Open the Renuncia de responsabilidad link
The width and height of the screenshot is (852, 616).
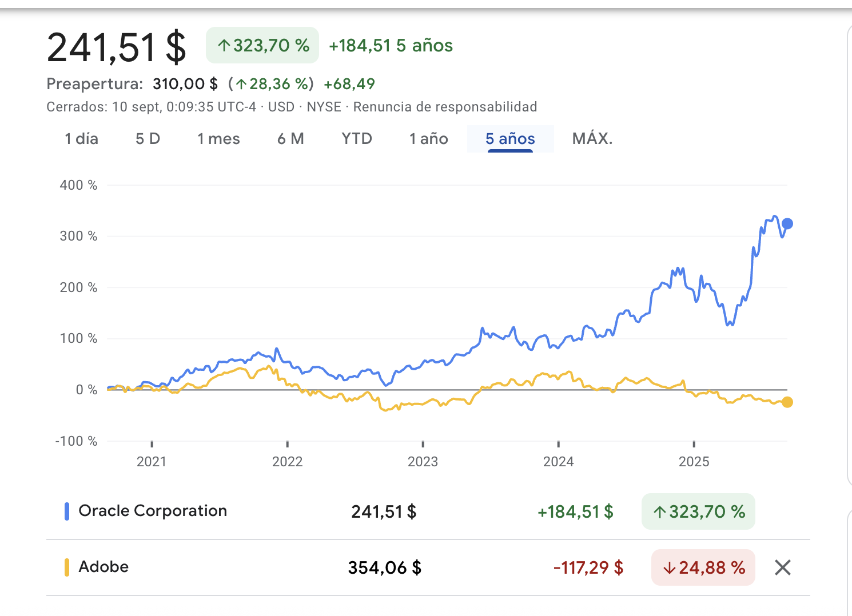tap(445, 107)
